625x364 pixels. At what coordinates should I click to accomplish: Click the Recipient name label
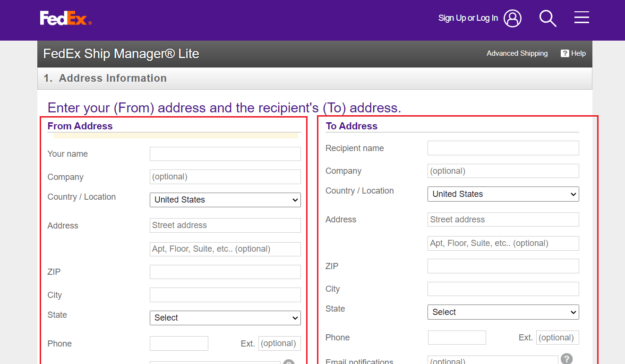(x=355, y=148)
